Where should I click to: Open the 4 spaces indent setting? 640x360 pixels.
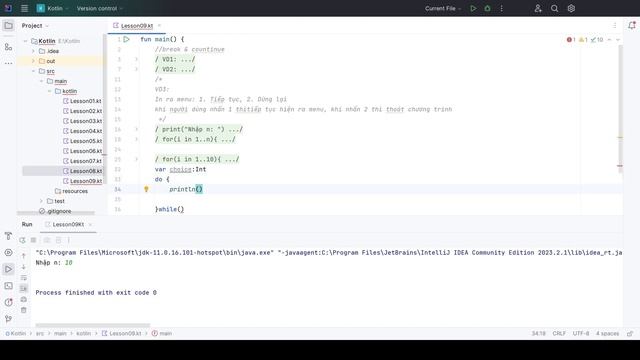coord(607,333)
